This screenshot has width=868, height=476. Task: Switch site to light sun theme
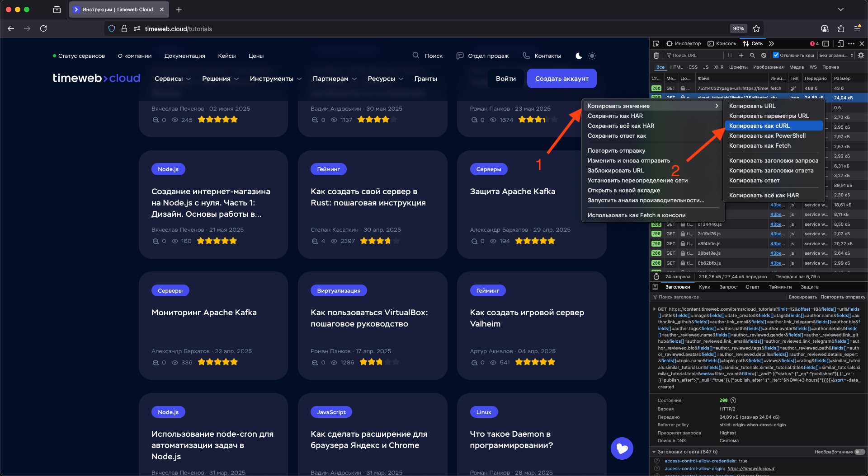click(592, 56)
